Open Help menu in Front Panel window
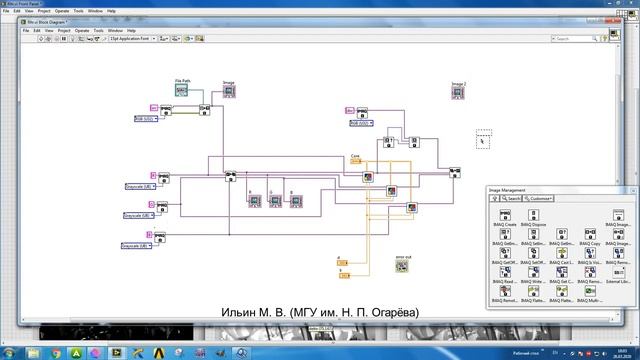 pyautogui.click(x=111, y=11)
